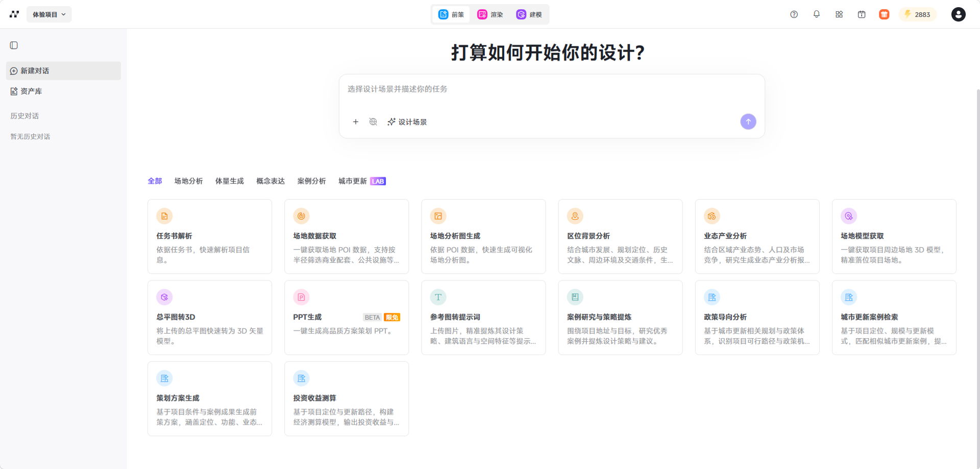This screenshot has width=980, height=469.
Task: Switch to the 前策 mode tab
Action: (452, 14)
